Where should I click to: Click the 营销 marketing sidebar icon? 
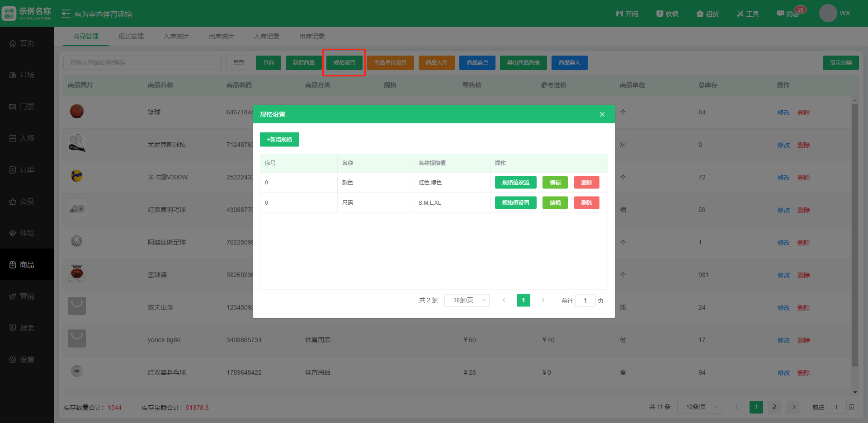coord(13,296)
